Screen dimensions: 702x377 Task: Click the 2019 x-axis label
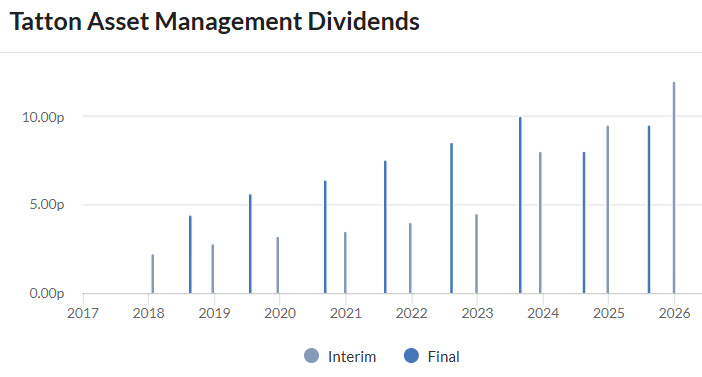click(x=214, y=313)
